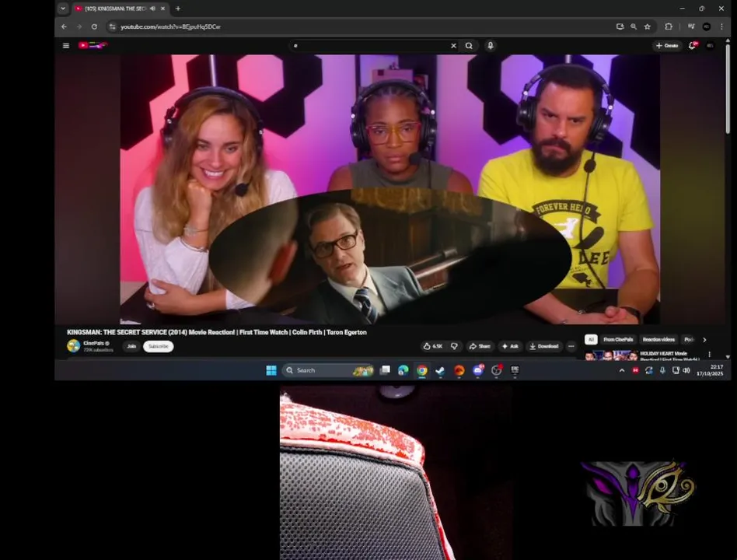This screenshot has width=737, height=560.
Task: Open more actions ellipsis under the video
Action: (571, 346)
